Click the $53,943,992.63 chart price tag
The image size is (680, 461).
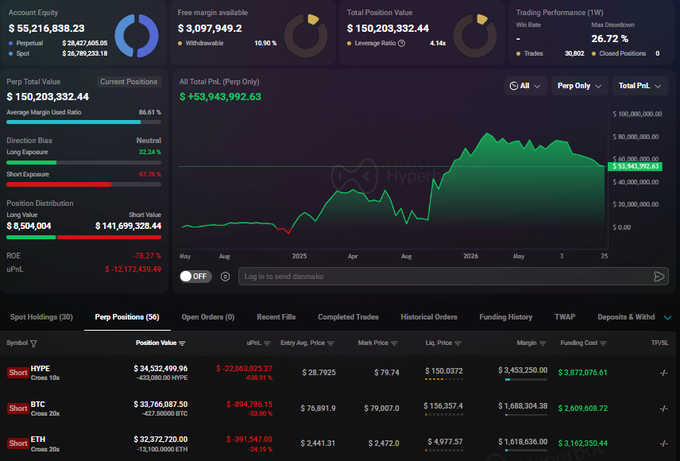pyautogui.click(x=635, y=167)
